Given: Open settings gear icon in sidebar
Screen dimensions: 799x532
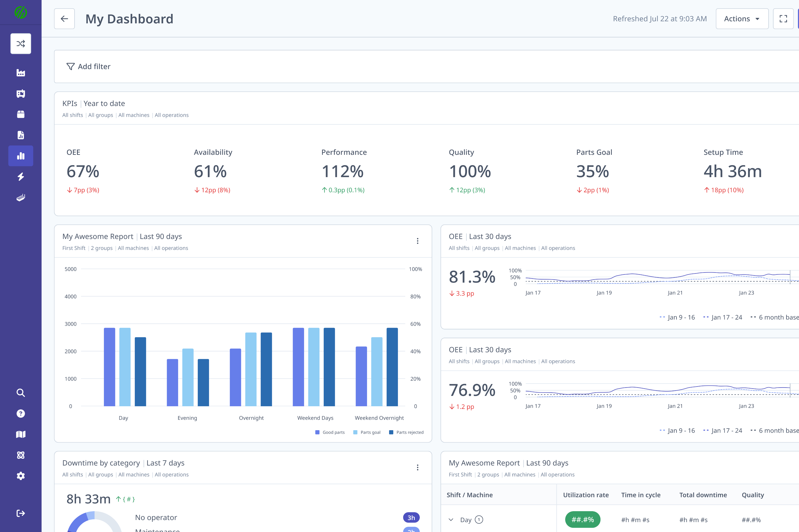Looking at the screenshot, I should point(21,476).
